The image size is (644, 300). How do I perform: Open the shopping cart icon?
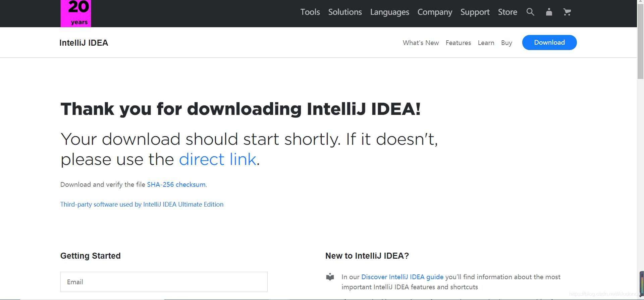click(x=567, y=12)
